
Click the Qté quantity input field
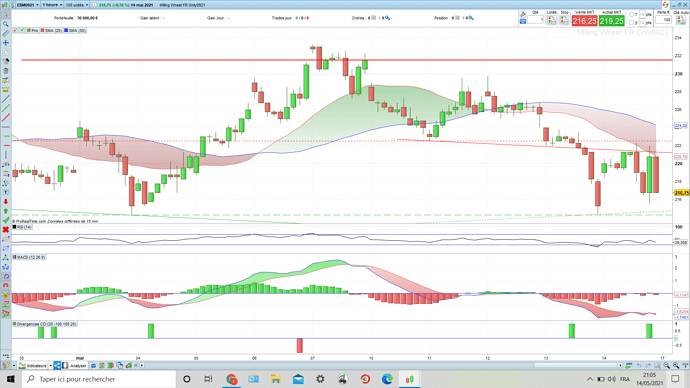(536, 20)
